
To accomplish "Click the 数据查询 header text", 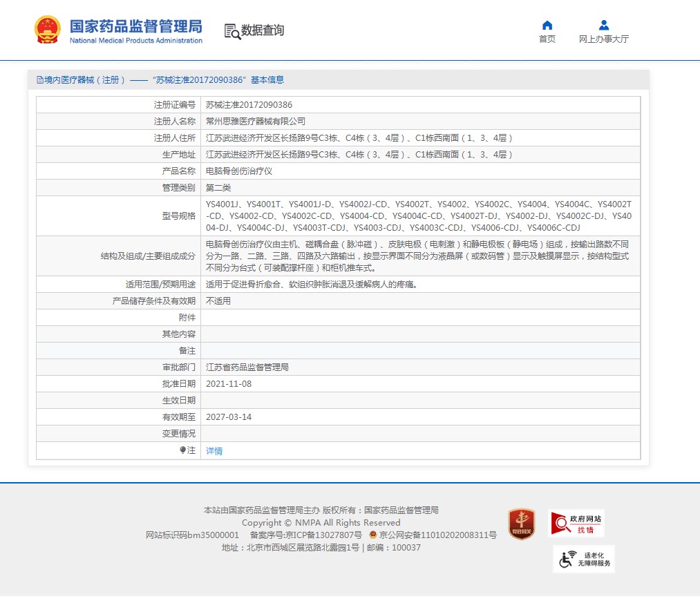I will tap(263, 30).
